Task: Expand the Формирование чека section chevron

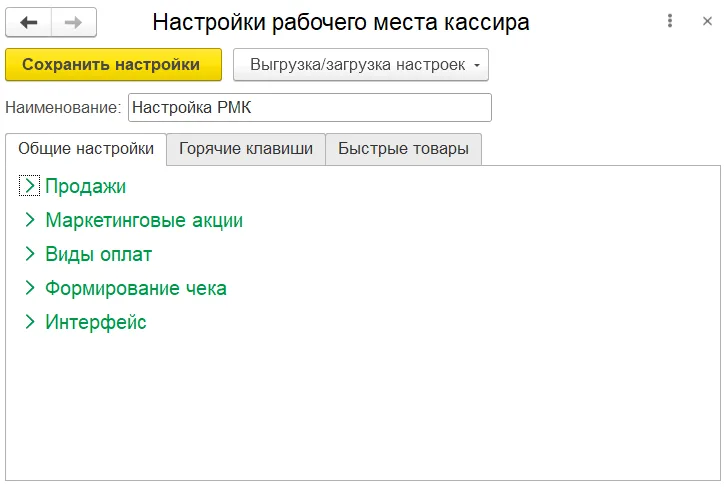Action: (30, 288)
